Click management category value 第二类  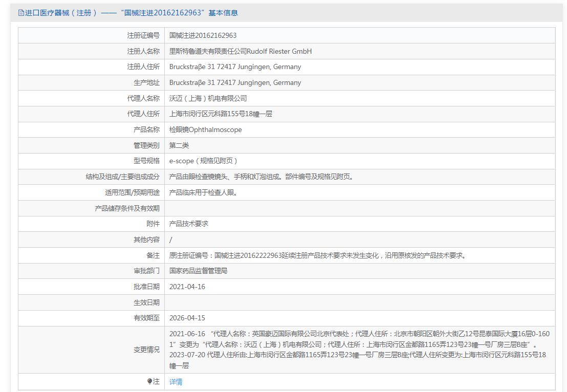(179, 145)
